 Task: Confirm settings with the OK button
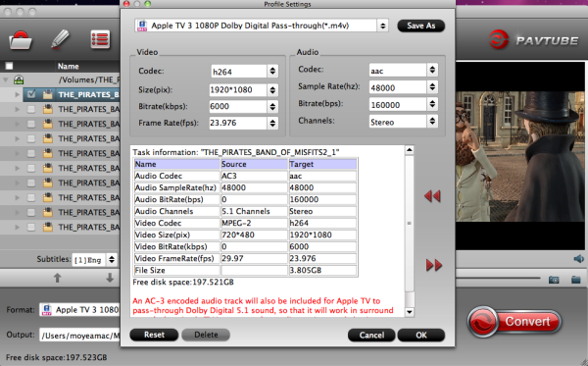point(421,335)
